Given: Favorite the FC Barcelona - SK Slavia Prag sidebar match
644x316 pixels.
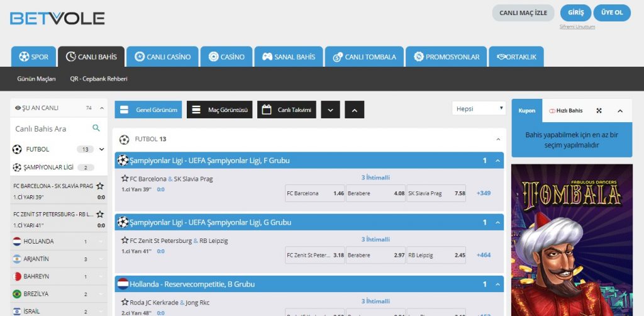Looking at the screenshot, I should click(100, 186).
